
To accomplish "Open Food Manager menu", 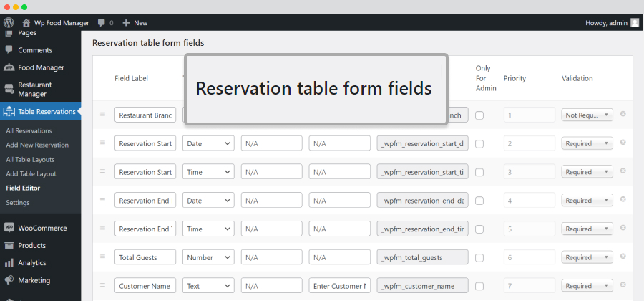I will 41,67.
